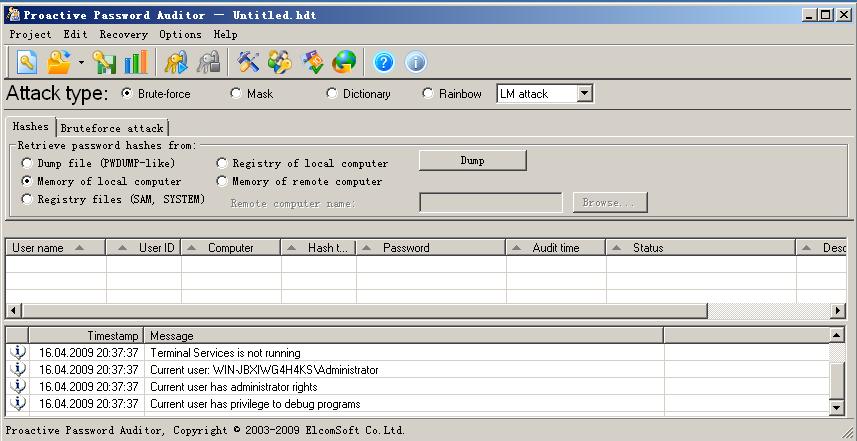The image size is (857, 441).
Task: Click the hash table horizontal scrollbar thumb
Action: pos(364,311)
